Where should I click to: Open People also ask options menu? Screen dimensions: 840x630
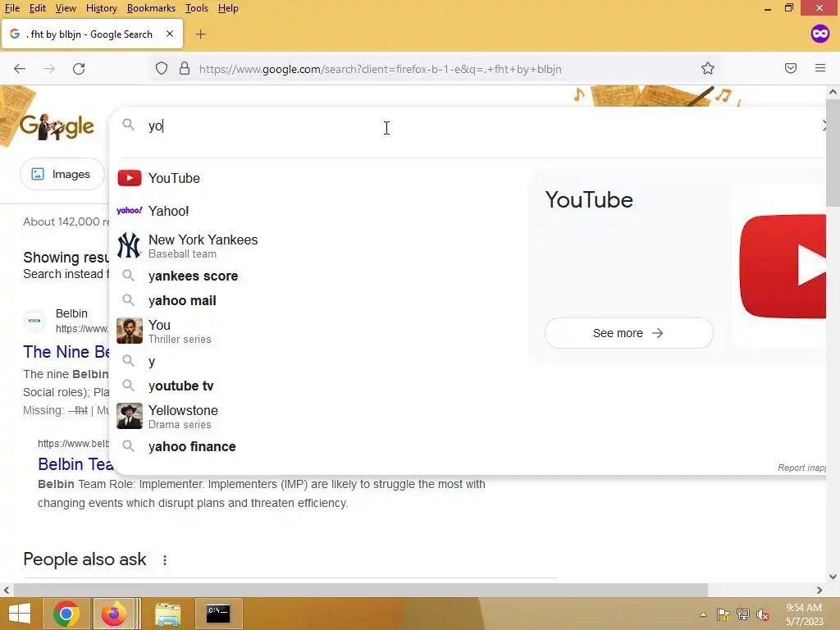(164, 559)
